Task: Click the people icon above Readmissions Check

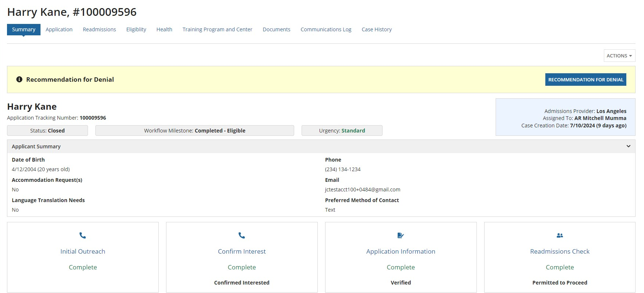Action: pos(560,235)
